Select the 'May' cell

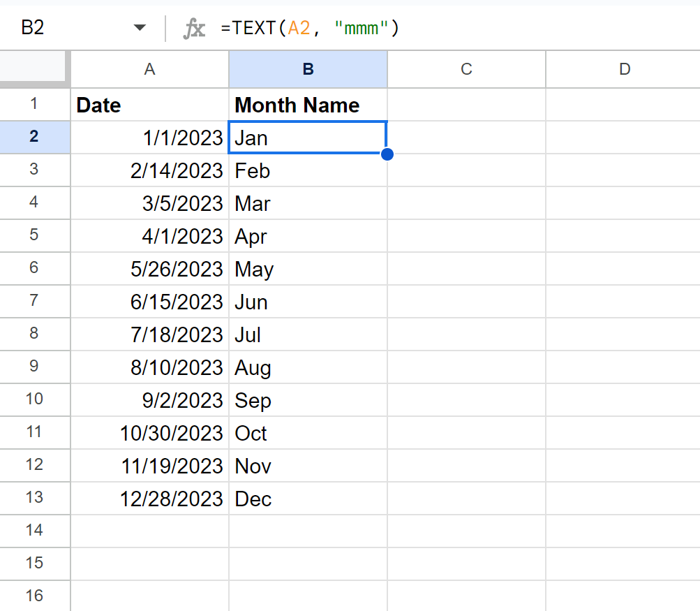click(x=308, y=268)
